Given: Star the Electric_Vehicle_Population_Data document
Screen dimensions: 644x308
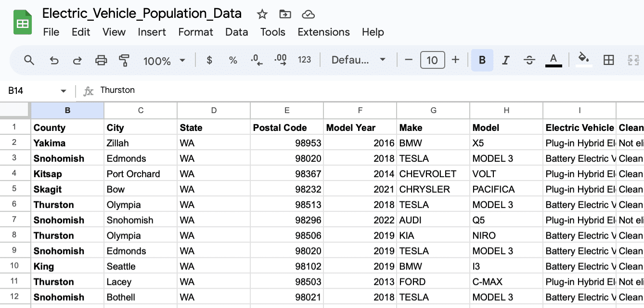Looking at the screenshot, I should point(262,14).
